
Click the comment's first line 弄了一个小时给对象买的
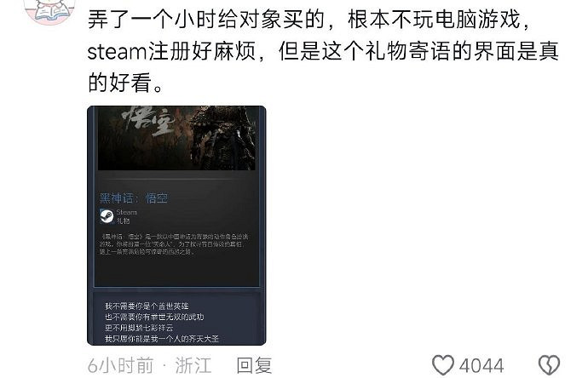pos(206,19)
